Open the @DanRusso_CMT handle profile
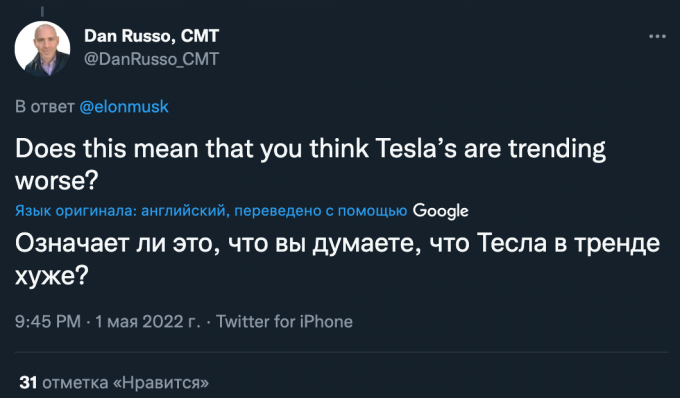Image resolution: width=680 pixels, height=398 pixels. [x=151, y=59]
